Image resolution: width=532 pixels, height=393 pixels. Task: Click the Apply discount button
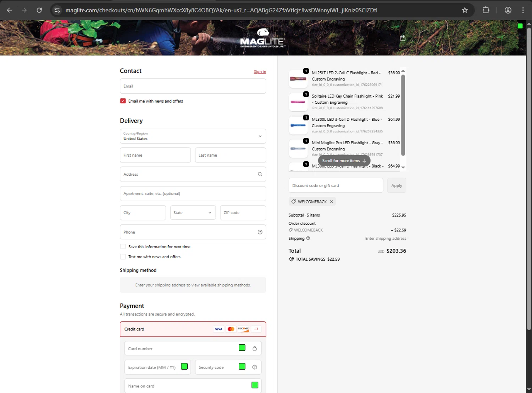(x=397, y=186)
